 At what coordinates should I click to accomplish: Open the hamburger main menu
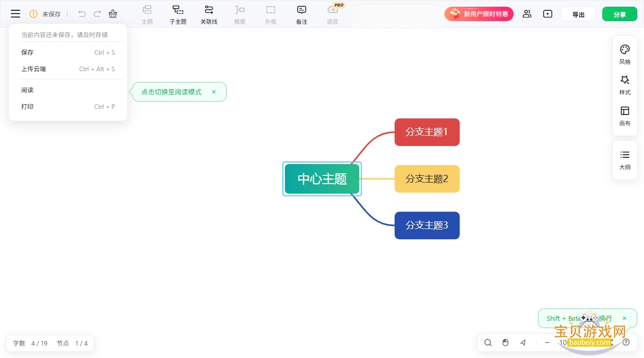[15, 14]
